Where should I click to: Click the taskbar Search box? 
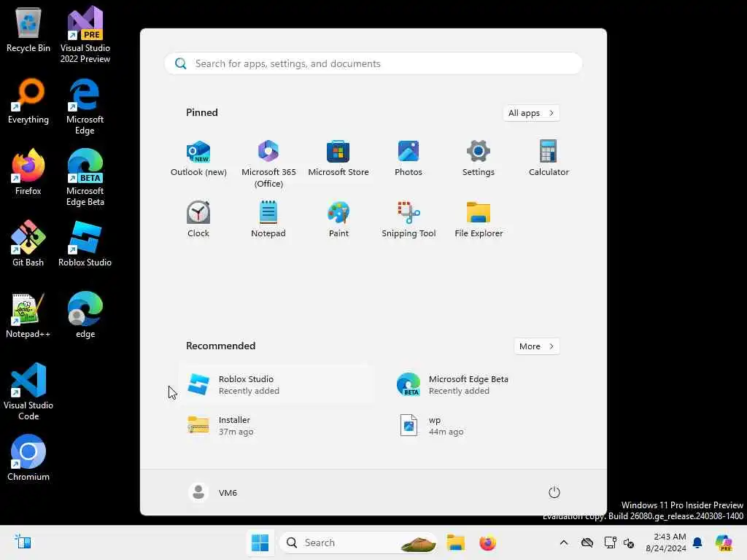[359, 542]
